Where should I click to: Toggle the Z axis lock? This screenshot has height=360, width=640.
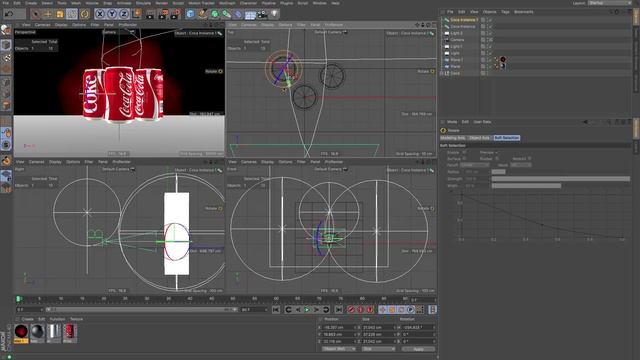[123, 14]
